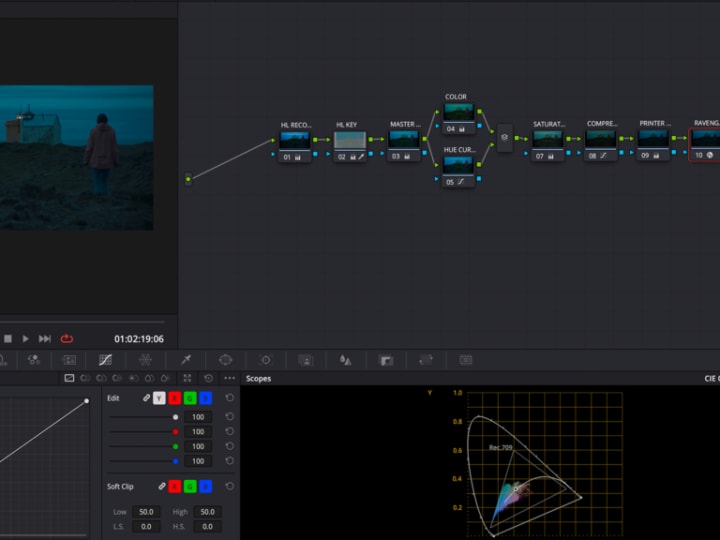Image resolution: width=720 pixels, height=540 pixels.
Task: Open the RGB Mixer palette
Action: [x=34, y=360]
